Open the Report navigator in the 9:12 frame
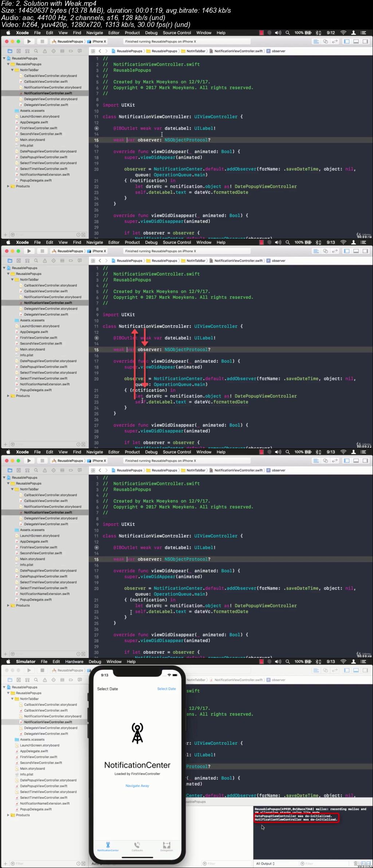The height and width of the screenshot is (868, 373). pos(80,51)
